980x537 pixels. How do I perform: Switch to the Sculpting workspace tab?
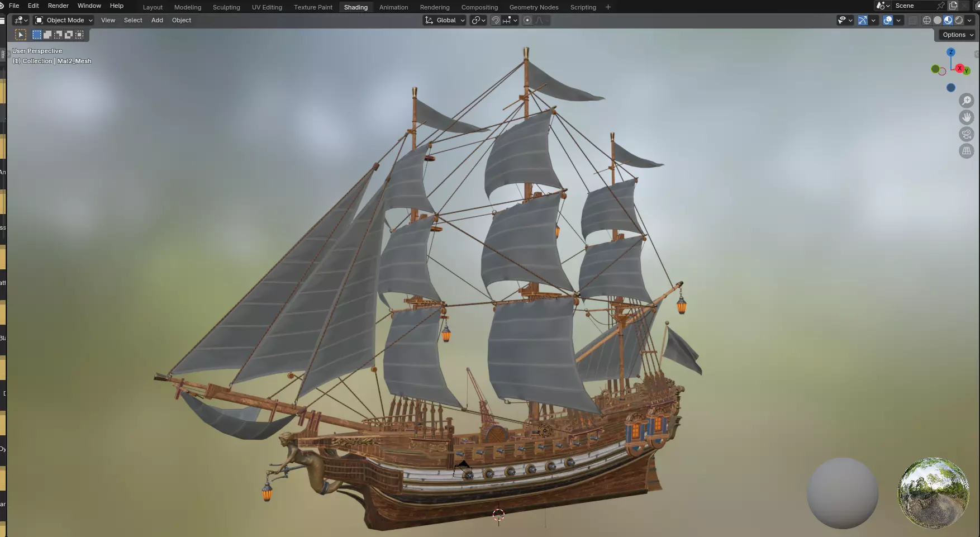pyautogui.click(x=226, y=7)
